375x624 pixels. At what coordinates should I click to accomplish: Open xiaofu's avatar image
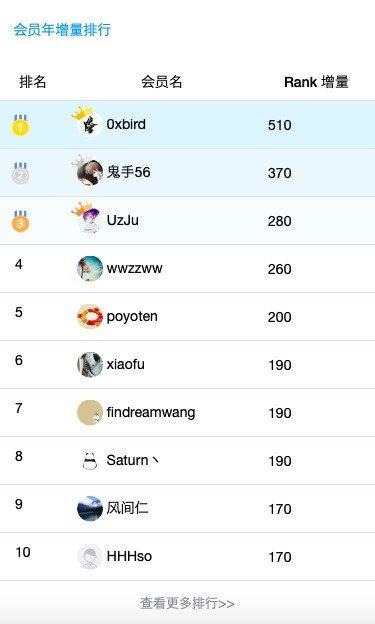pyautogui.click(x=90, y=365)
